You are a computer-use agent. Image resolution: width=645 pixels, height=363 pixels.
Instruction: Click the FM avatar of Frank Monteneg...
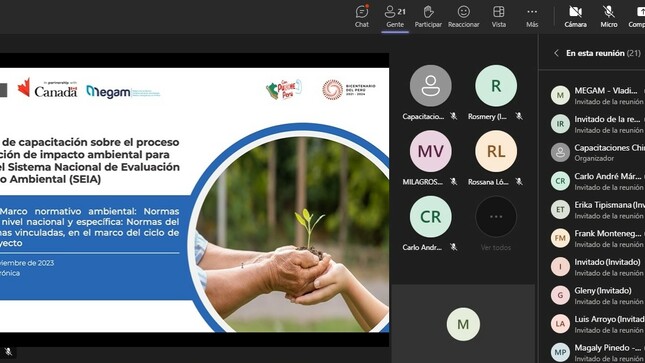click(560, 238)
